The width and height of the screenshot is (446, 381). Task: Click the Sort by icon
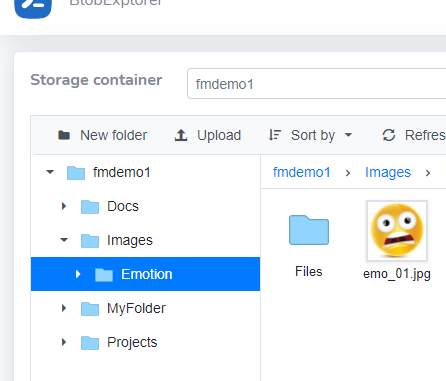275,135
